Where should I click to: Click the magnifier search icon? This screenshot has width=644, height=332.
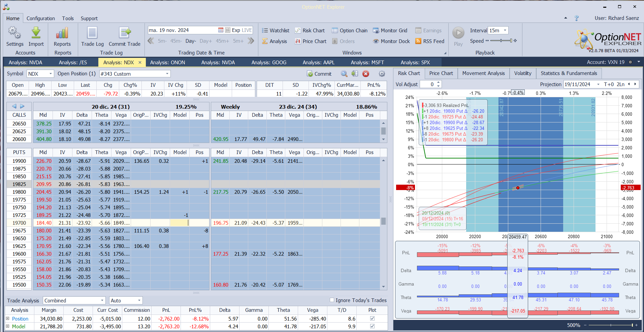[x=344, y=74]
